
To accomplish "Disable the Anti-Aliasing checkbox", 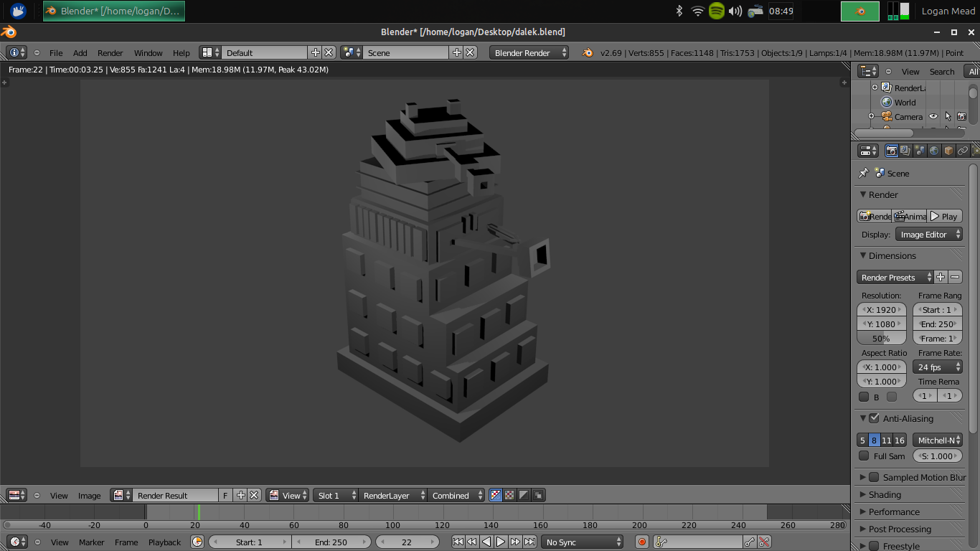I will pyautogui.click(x=872, y=418).
